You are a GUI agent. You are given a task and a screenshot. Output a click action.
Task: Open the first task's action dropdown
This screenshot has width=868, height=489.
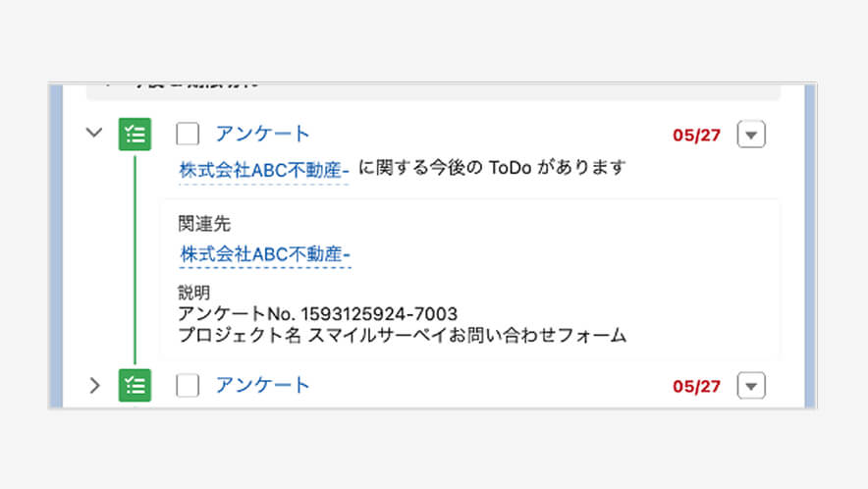coord(750,136)
